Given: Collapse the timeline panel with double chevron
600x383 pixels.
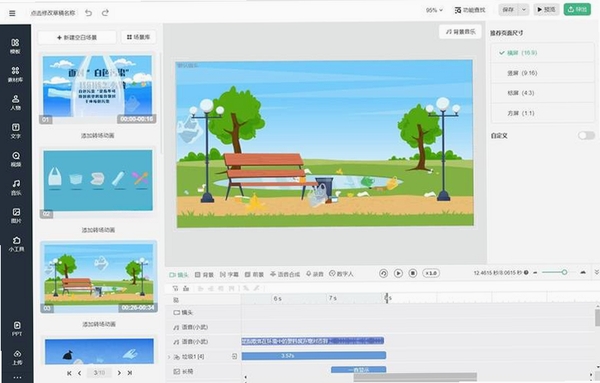Looking at the screenshot, I should (x=596, y=272).
